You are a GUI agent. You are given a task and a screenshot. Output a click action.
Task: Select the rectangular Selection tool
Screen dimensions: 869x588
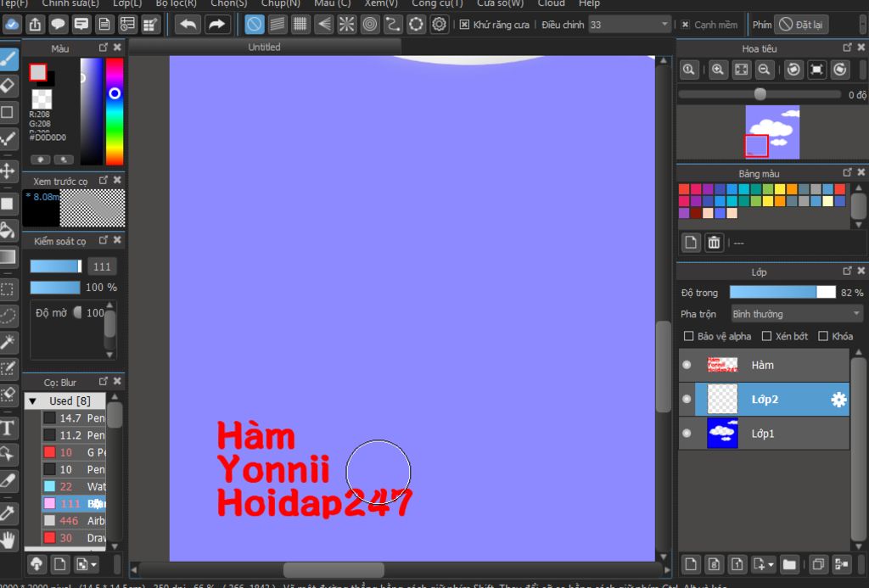click(x=8, y=289)
